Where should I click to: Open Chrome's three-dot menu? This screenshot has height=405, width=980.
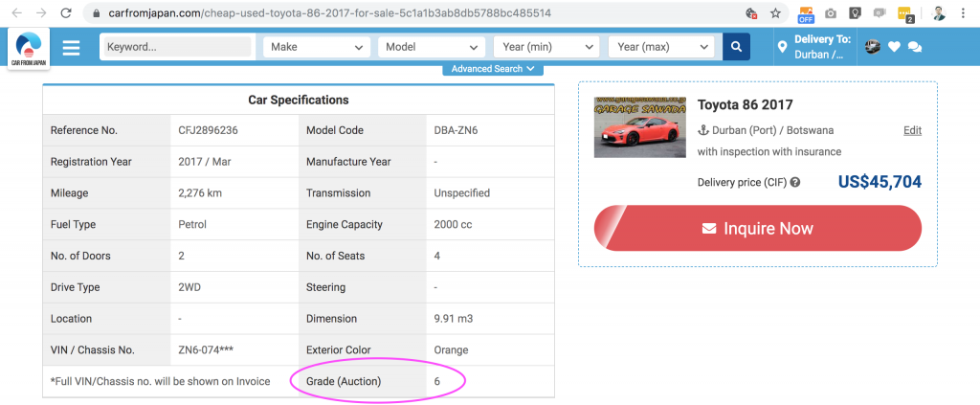point(963,13)
